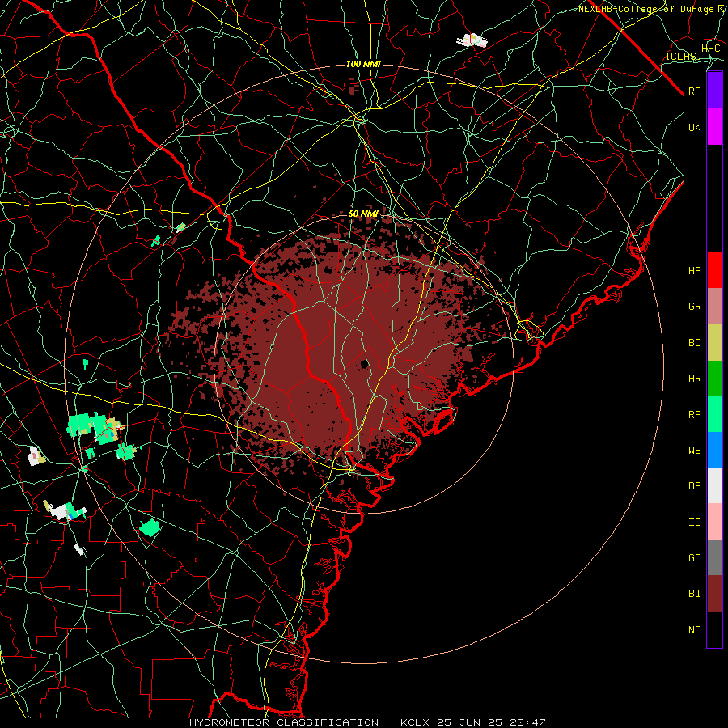
Task: Click the GC legend label
Action: (695, 557)
